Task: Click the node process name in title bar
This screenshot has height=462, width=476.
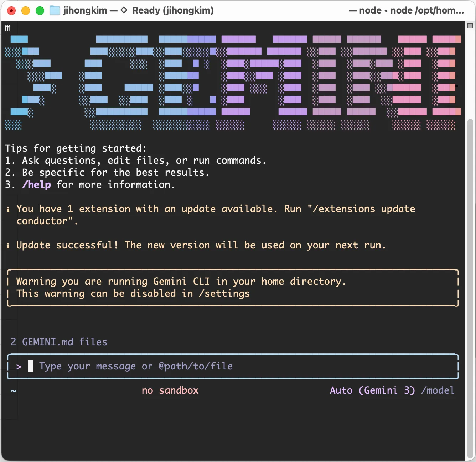Action: 370,10
